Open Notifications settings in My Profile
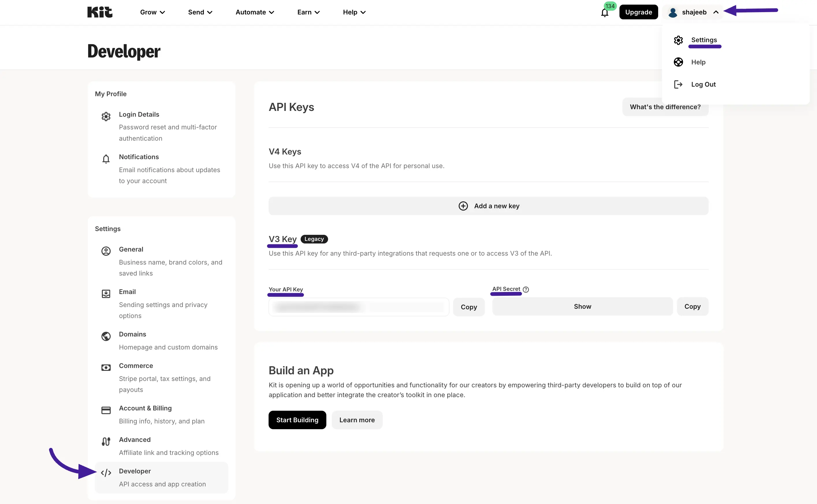This screenshot has width=817, height=504. click(162, 169)
